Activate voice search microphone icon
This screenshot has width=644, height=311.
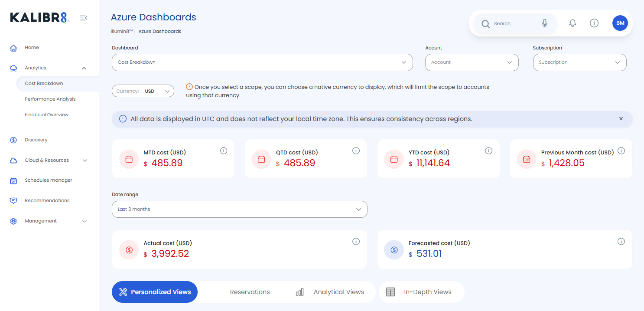point(545,23)
